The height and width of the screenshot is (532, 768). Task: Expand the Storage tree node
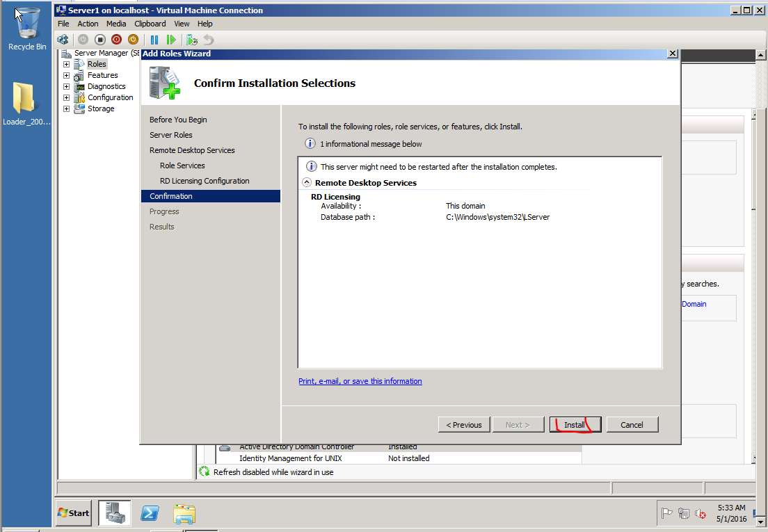[66, 109]
